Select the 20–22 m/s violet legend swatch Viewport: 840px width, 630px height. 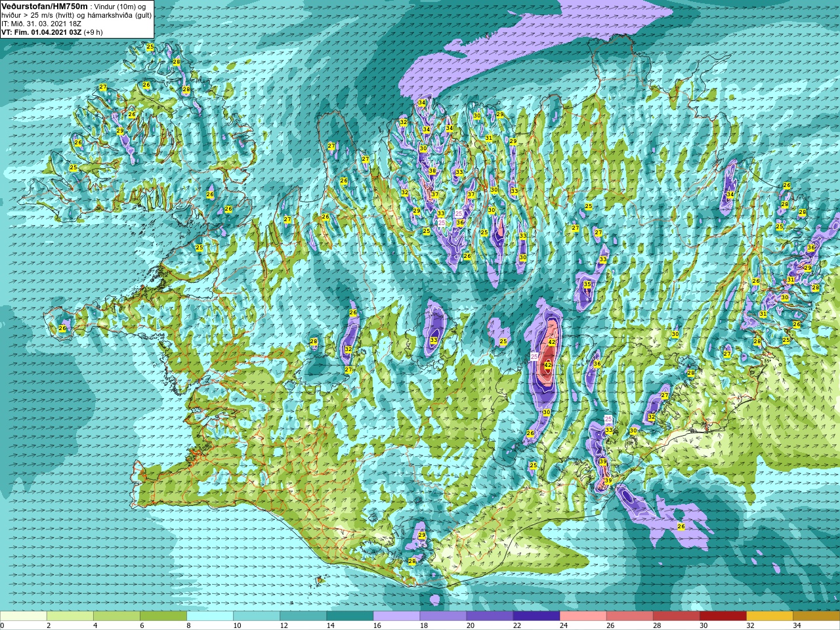(490, 616)
